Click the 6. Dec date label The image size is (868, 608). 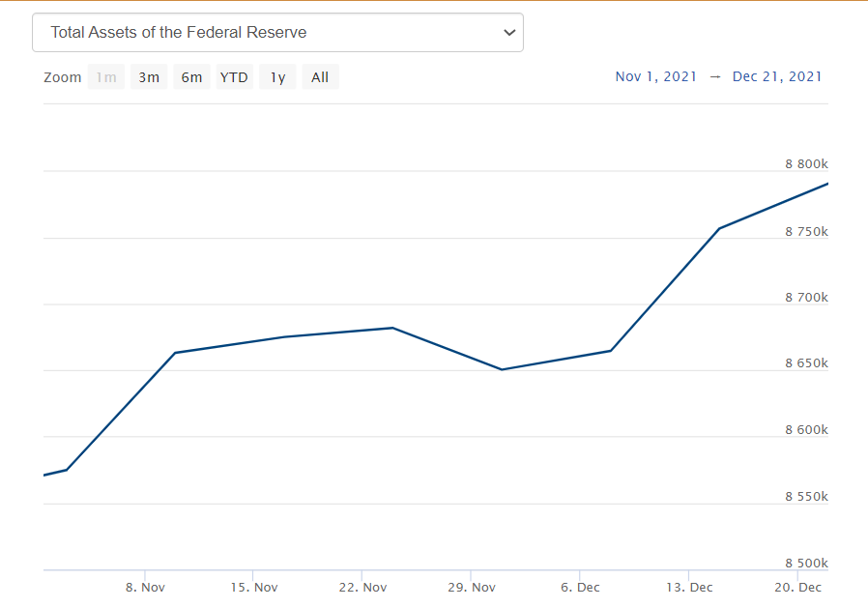[x=580, y=588]
